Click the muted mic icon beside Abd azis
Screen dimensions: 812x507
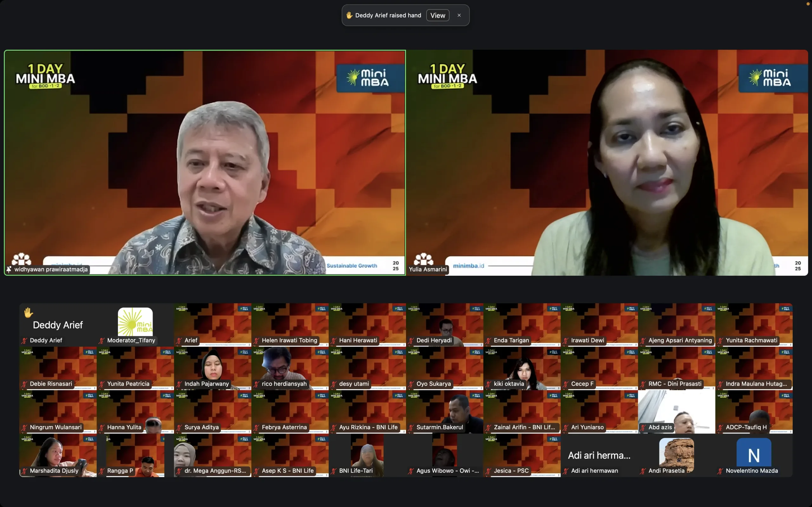[643, 427]
